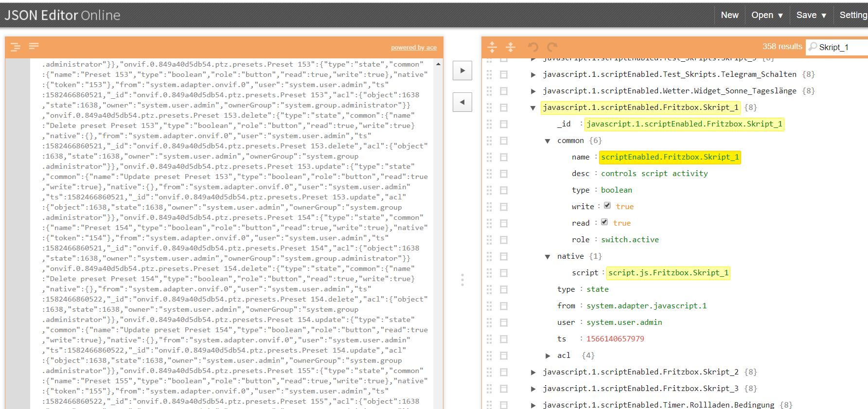Open the Open dropdown menu
Image resolution: width=868 pixels, height=409 pixels.
pos(767,15)
